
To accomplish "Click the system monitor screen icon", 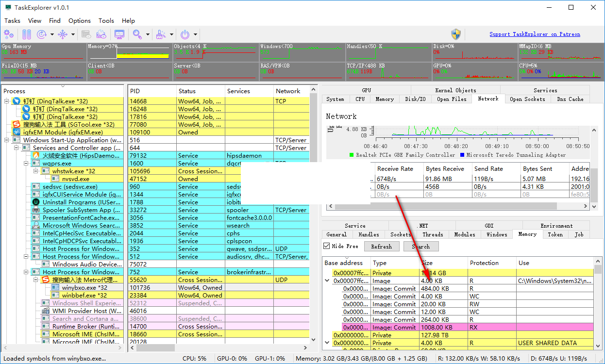I will coord(119,34).
